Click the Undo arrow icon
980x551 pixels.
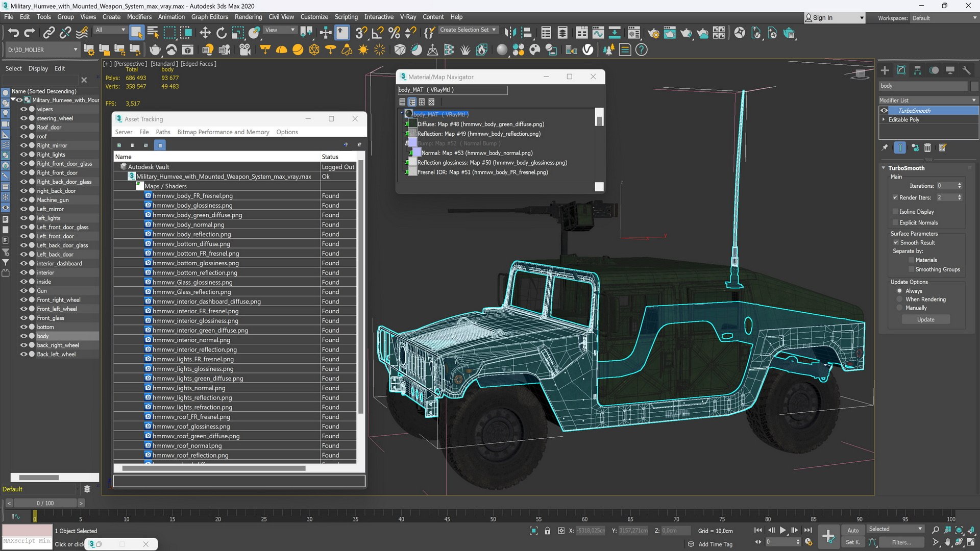(x=14, y=33)
